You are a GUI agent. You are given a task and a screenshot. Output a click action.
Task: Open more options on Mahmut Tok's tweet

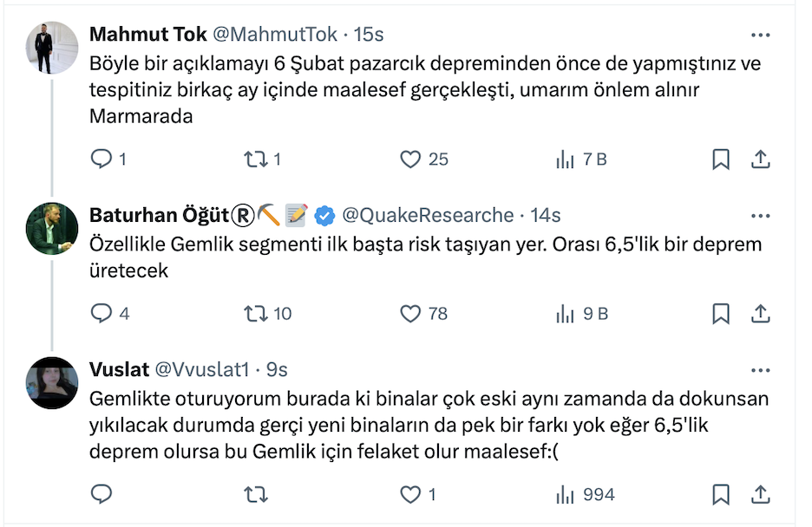pos(760,36)
